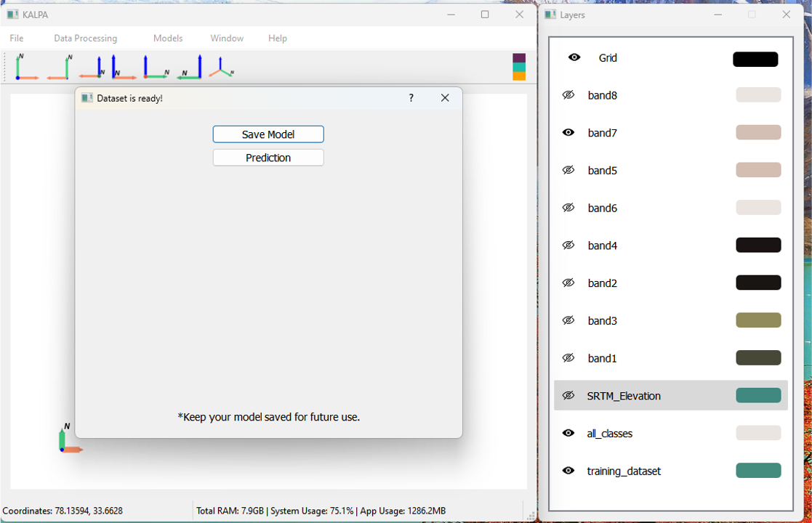This screenshot has height=523, width=812.
Task: Select view icon with blue-up green-right axes
Action: coord(156,67)
